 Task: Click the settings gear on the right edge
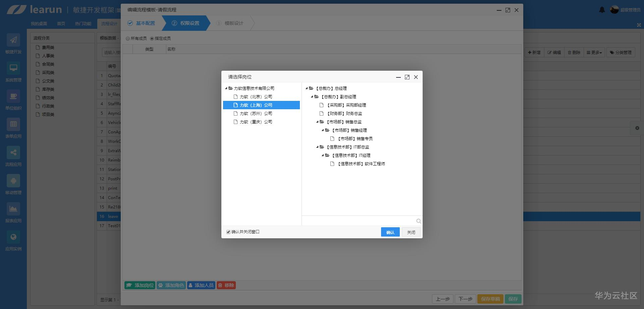pos(637,128)
